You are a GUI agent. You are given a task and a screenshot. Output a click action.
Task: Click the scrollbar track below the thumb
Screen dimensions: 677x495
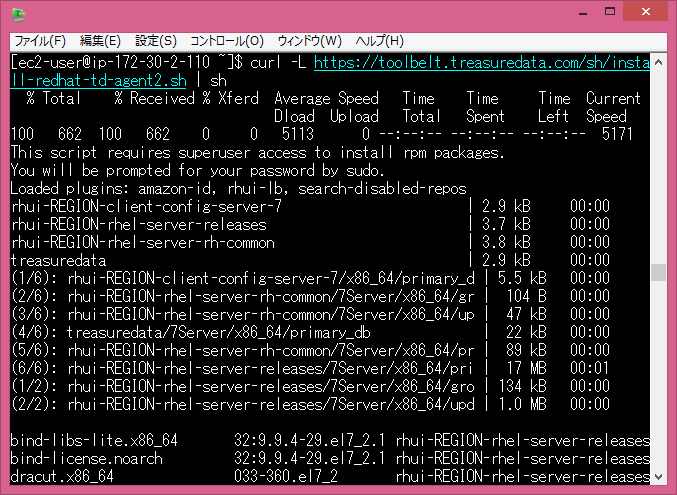pyautogui.click(x=657, y=380)
